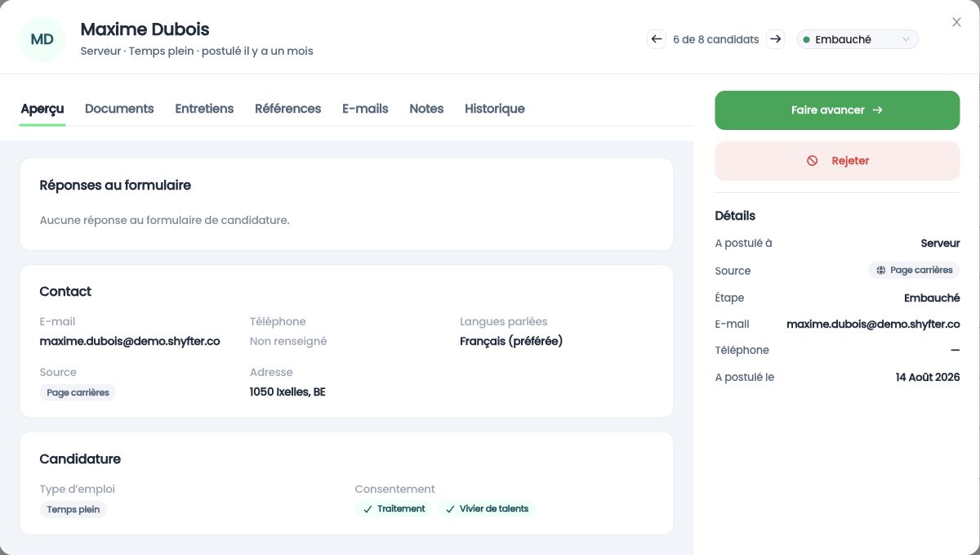
Task: Switch to the Aperçu tab
Action: (x=42, y=109)
